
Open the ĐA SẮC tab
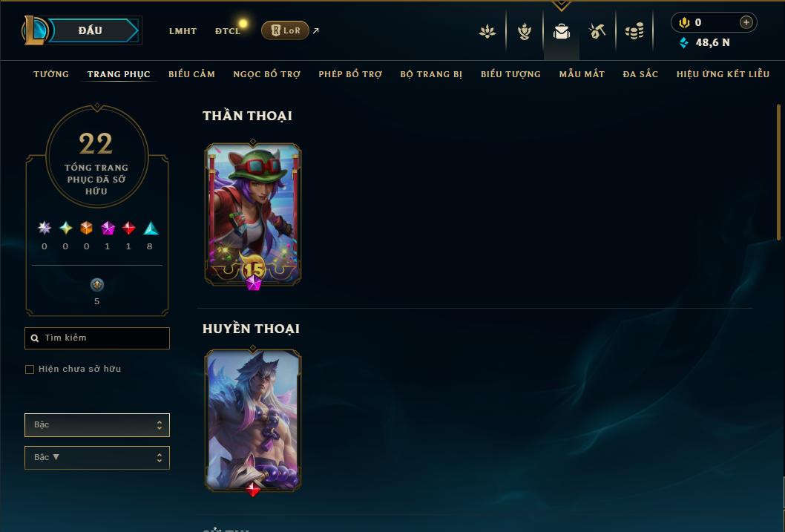tap(640, 74)
